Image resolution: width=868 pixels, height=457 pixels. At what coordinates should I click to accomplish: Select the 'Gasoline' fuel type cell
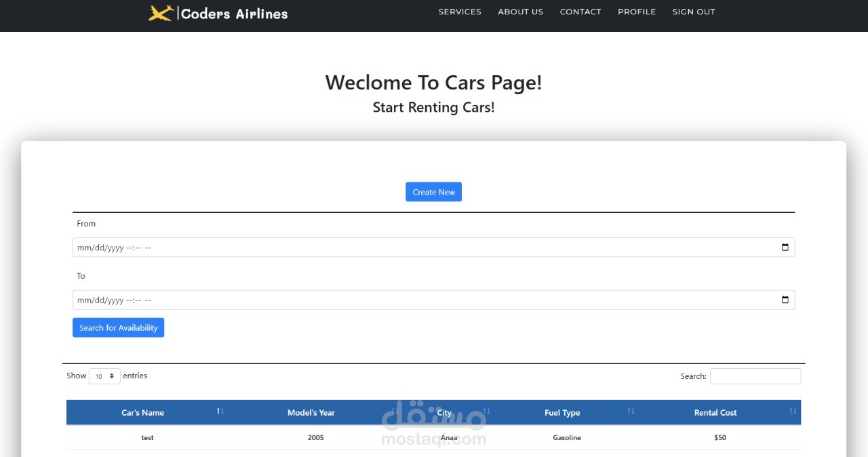point(567,437)
